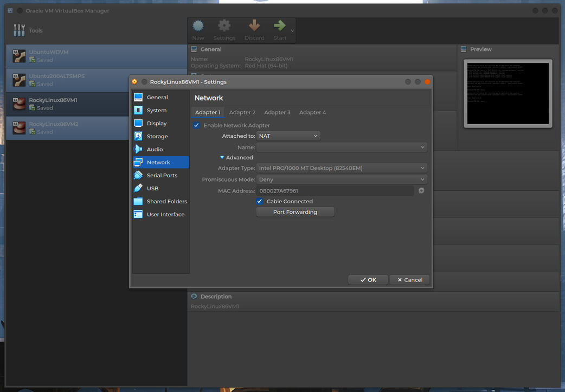Click the Tools icon in Manager

point(19,30)
